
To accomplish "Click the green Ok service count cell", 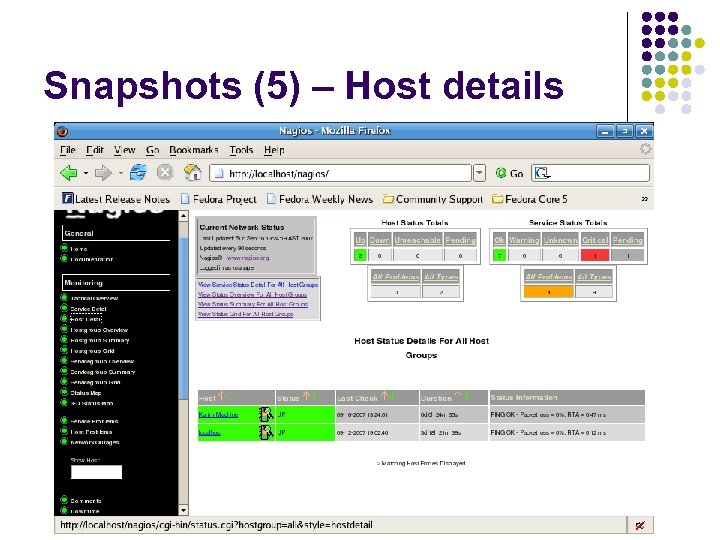I will (x=499, y=256).
